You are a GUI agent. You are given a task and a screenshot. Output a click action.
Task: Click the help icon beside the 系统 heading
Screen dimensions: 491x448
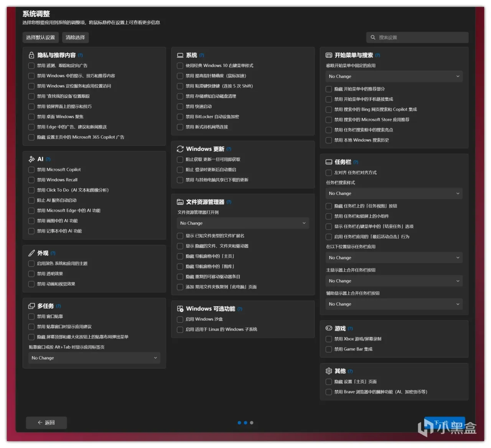[x=202, y=55]
